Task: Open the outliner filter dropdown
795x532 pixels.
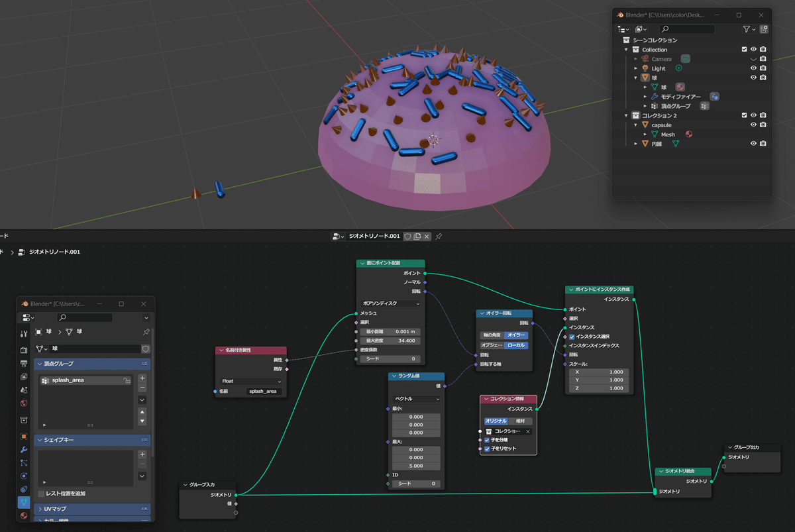Action: click(x=748, y=29)
